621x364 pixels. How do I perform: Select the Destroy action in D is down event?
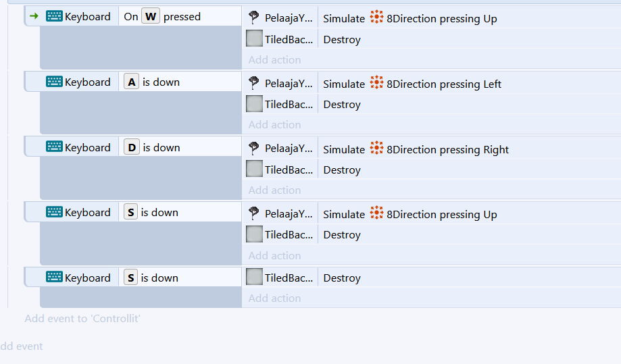342,170
